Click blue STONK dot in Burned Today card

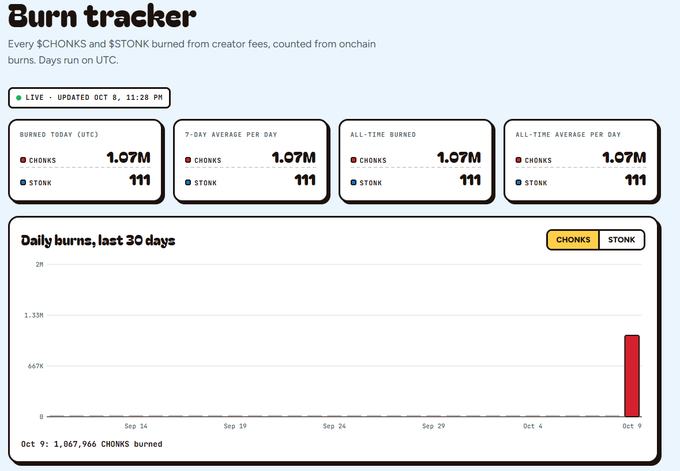23,183
